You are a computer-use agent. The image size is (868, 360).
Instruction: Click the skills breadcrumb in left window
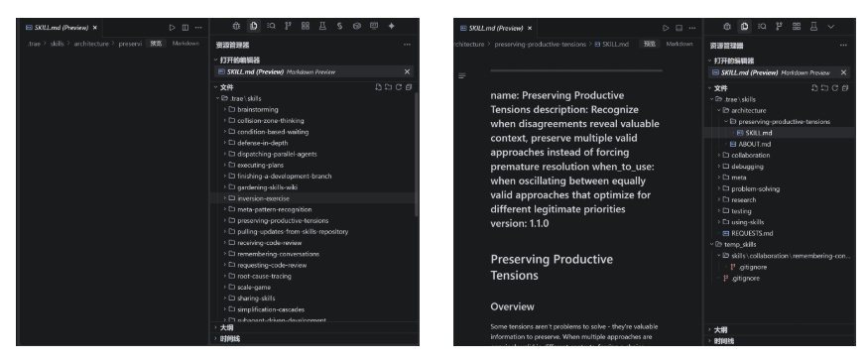pyautogui.click(x=57, y=44)
